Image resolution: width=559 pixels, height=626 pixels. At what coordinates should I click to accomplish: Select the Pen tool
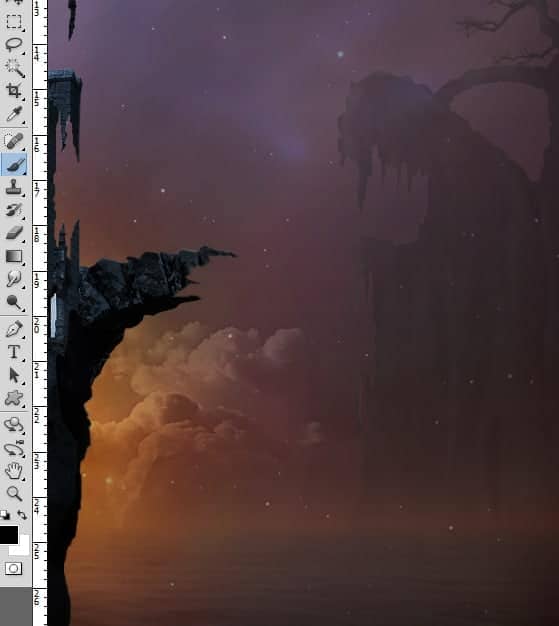[x=14, y=329]
